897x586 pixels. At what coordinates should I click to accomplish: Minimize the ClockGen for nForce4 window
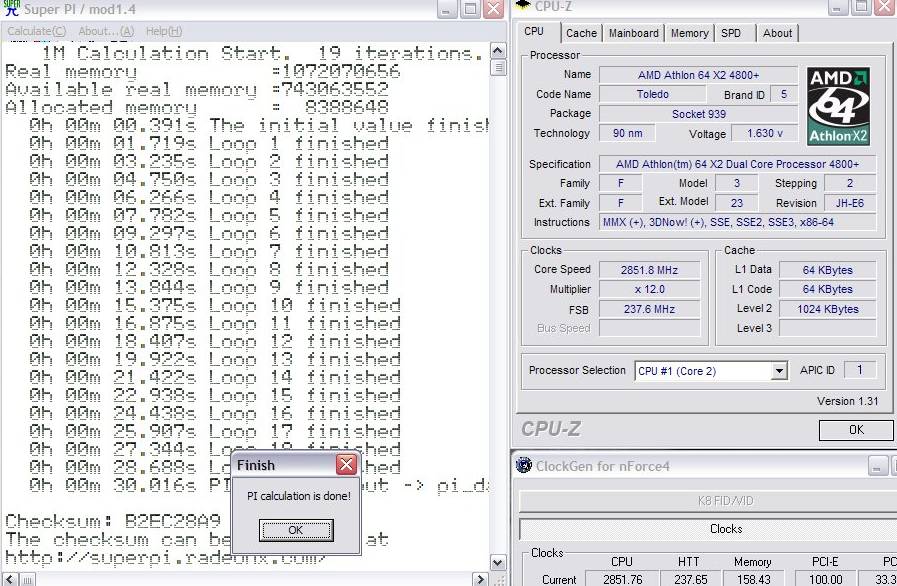point(878,465)
